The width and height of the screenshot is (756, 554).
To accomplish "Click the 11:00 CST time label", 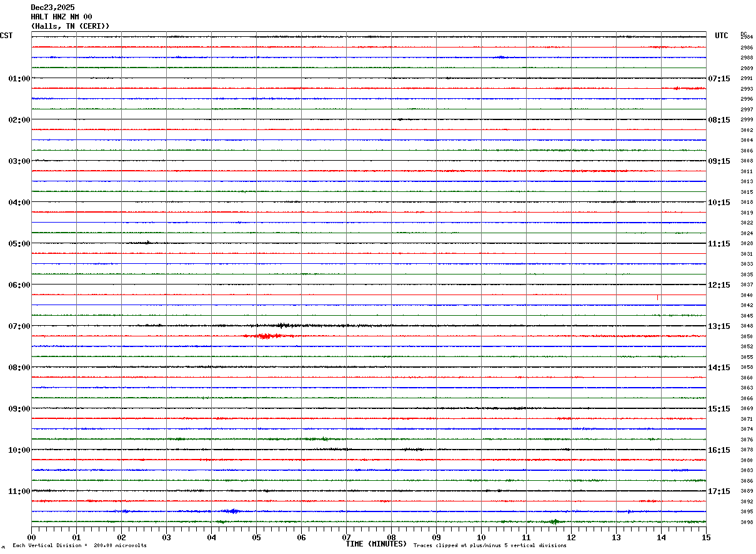I will (x=19, y=491).
